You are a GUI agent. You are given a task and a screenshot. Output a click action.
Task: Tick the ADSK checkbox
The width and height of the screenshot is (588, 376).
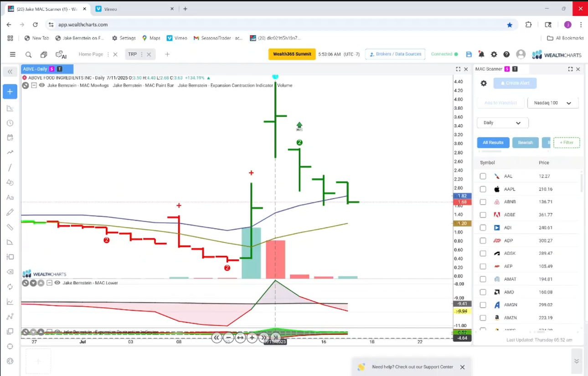(x=483, y=253)
